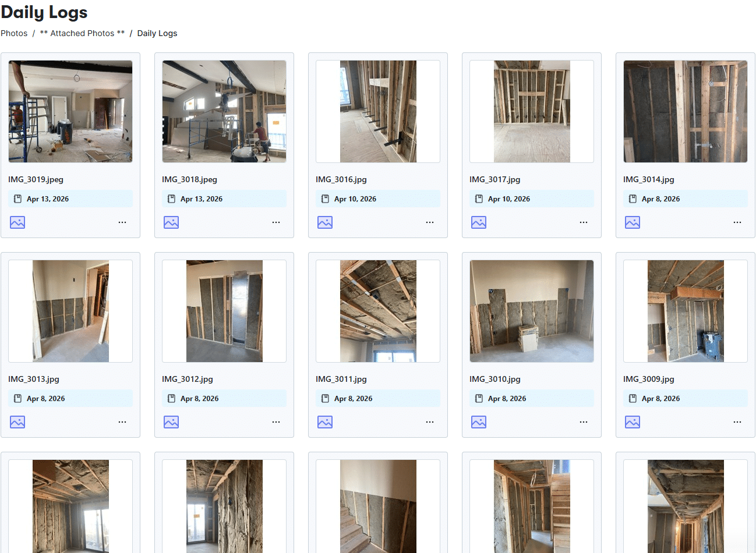This screenshot has width=756, height=553.
Task: Open more options menu for IMG_3018.jpeg
Action: coord(276,222)
